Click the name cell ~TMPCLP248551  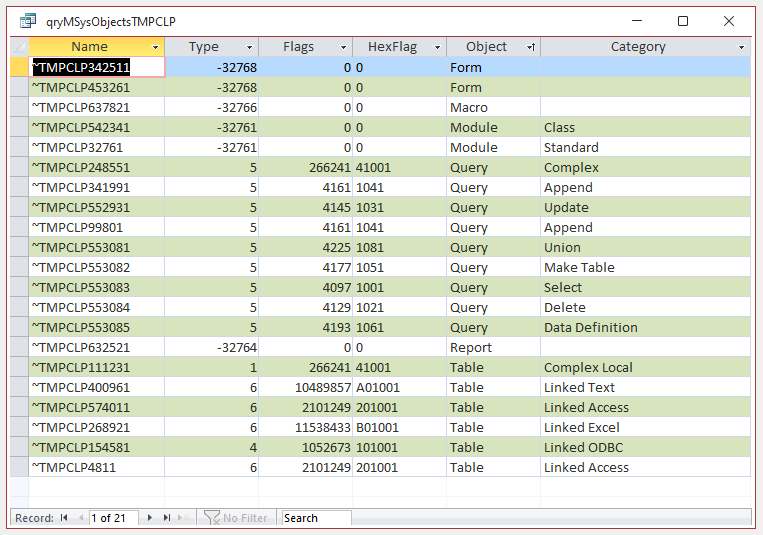click(x=97, y=167)
